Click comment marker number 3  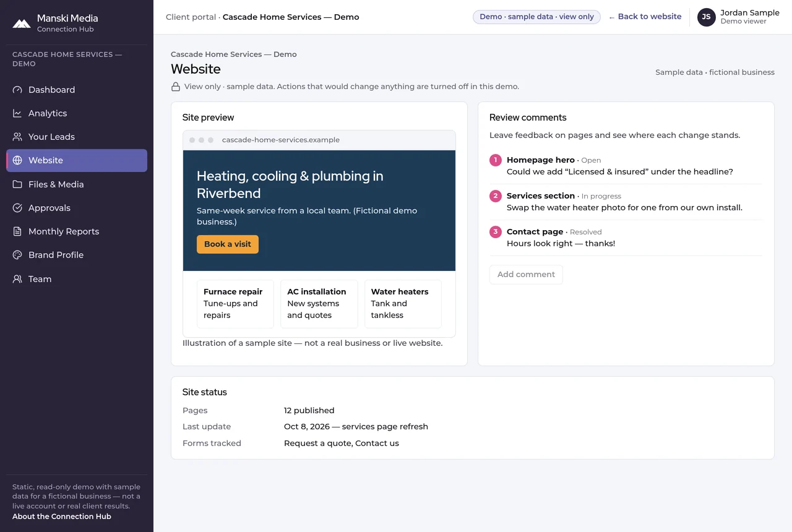(x=496, y=232)
